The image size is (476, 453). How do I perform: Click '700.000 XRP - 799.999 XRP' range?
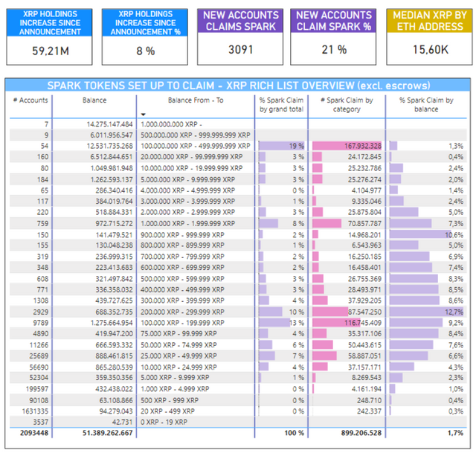(x=182, y=257)
